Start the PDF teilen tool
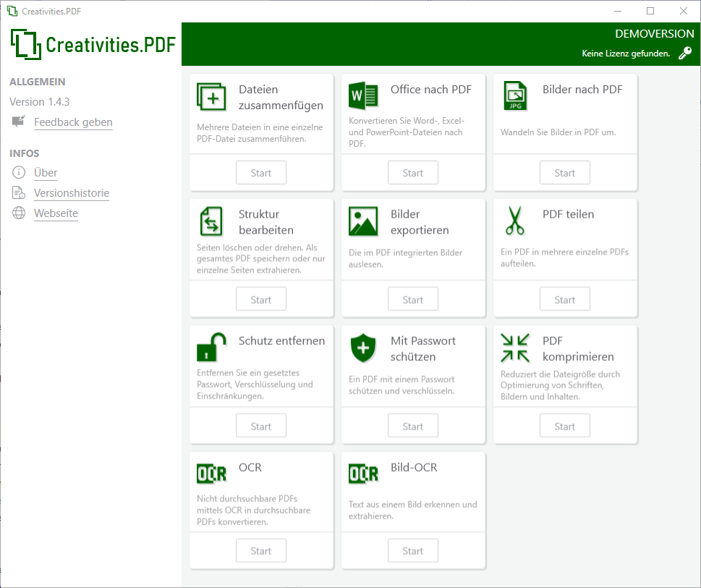This screenshot has height=588, width=701. coord(564,299)
